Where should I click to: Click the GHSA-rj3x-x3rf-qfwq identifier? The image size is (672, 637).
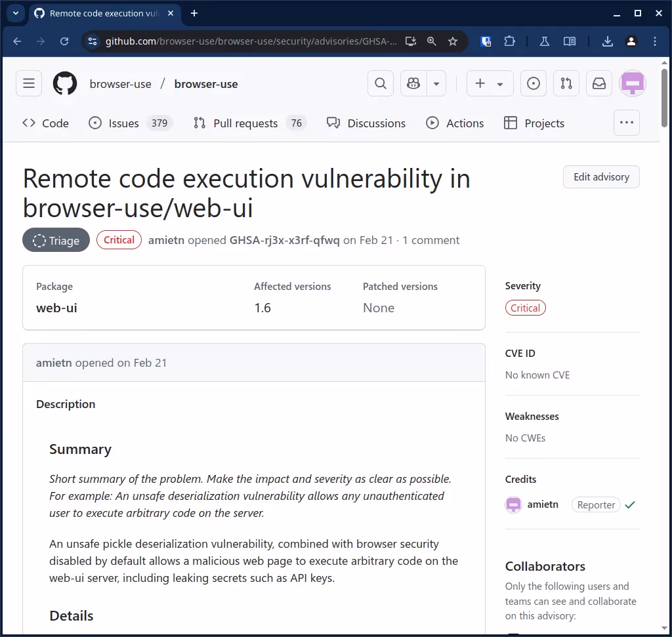coord(285,240)
